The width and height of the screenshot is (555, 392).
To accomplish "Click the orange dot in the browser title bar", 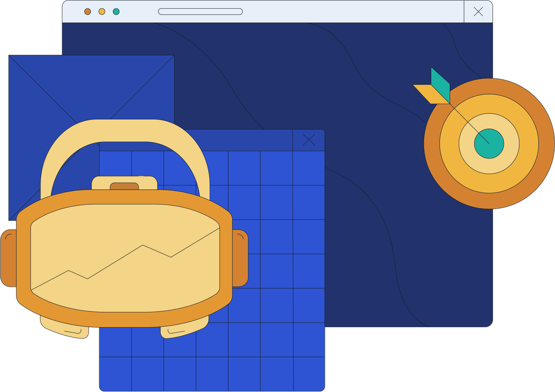I will pos(88,12).
